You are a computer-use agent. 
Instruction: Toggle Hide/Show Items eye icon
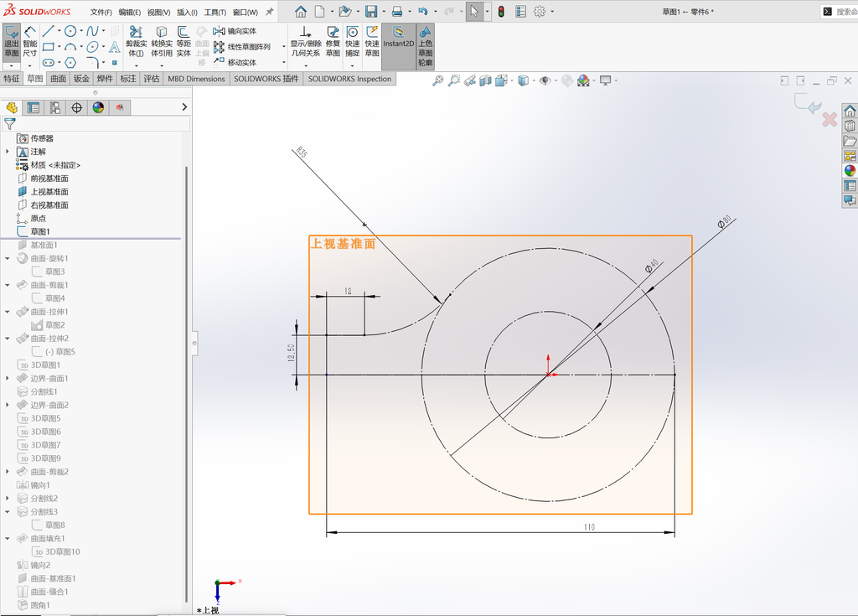[x=545, y=81]
